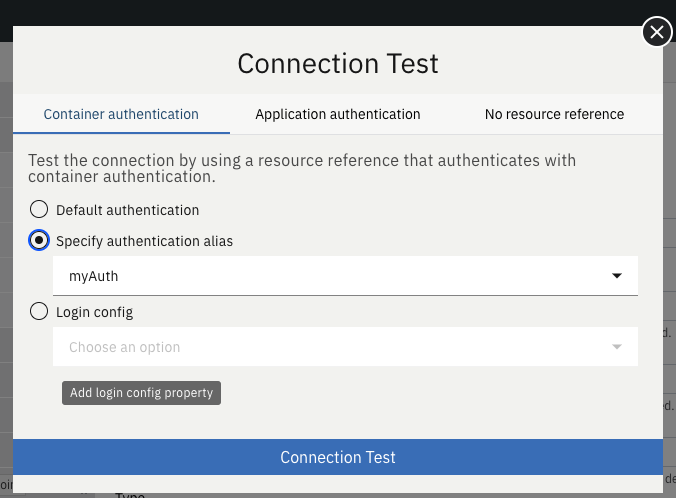The height and width of the screenshot is (498, 676).
Task: Click the 'Type' text below the dialog
Action: (x=130, y=495)
